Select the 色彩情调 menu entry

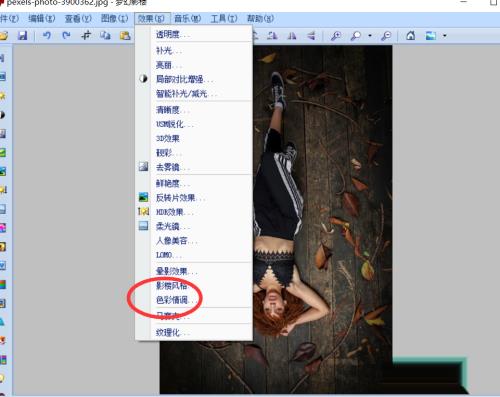[194, 300]
